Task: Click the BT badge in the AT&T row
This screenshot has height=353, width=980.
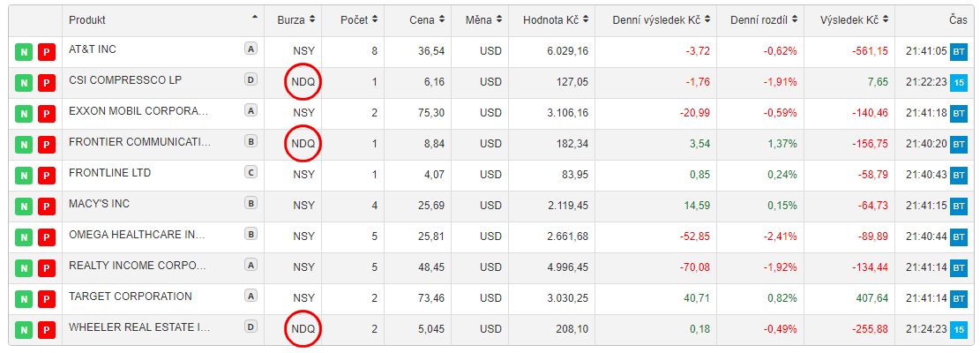Action: pos(959,52)
